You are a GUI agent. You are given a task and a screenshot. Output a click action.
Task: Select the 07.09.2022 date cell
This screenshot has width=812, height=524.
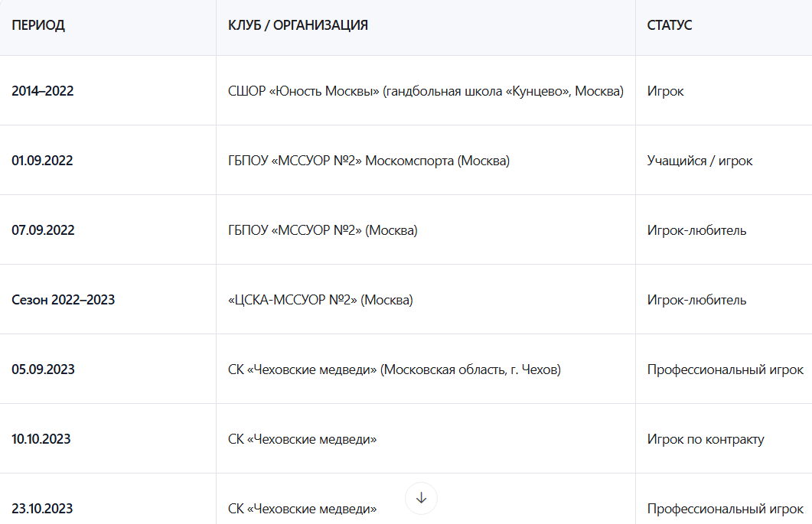tap(43, 230)
